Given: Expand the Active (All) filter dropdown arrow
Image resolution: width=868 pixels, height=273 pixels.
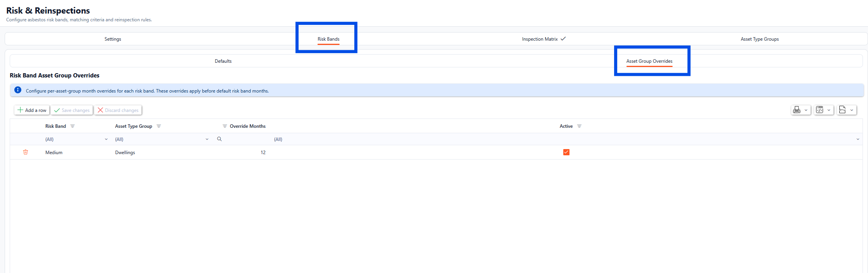Looking at the screenshot, I should point(858,139).
